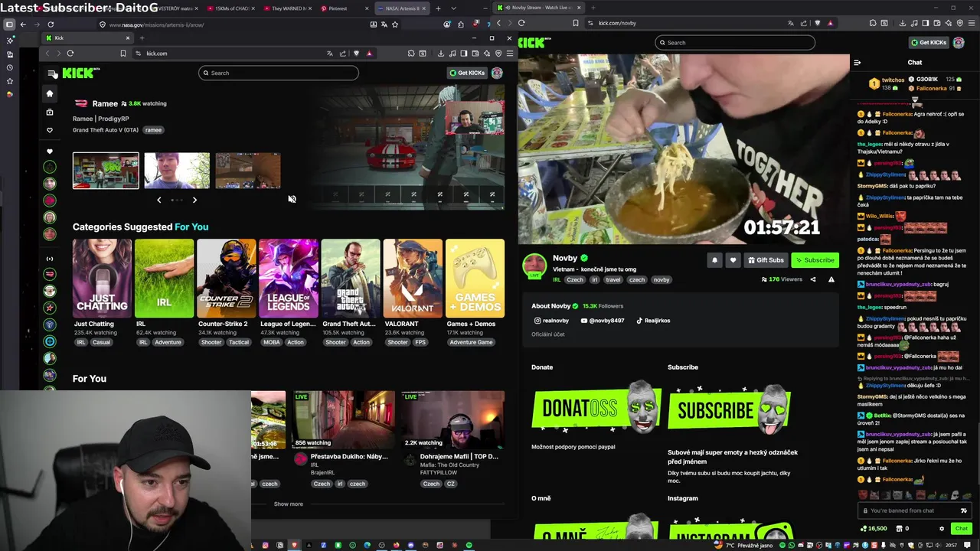Open chat shop icon next to 0
This screenshot has width=980, height=551.
899,529
